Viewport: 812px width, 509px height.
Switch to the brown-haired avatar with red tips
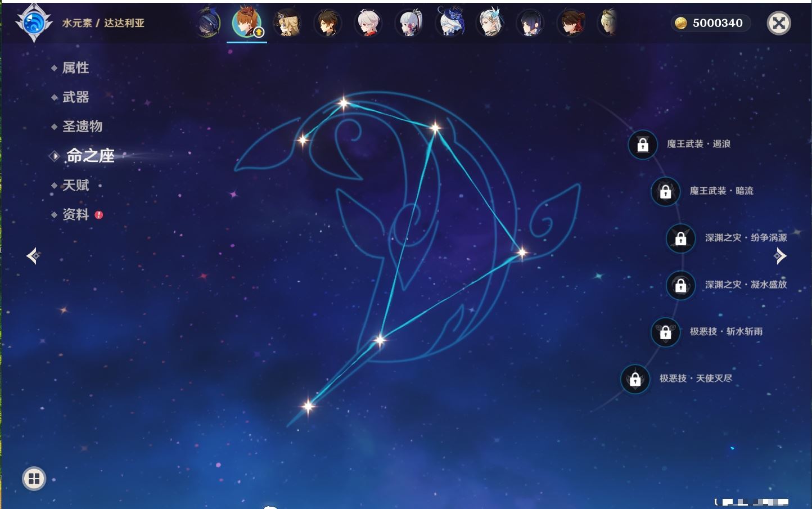[571, 23]
